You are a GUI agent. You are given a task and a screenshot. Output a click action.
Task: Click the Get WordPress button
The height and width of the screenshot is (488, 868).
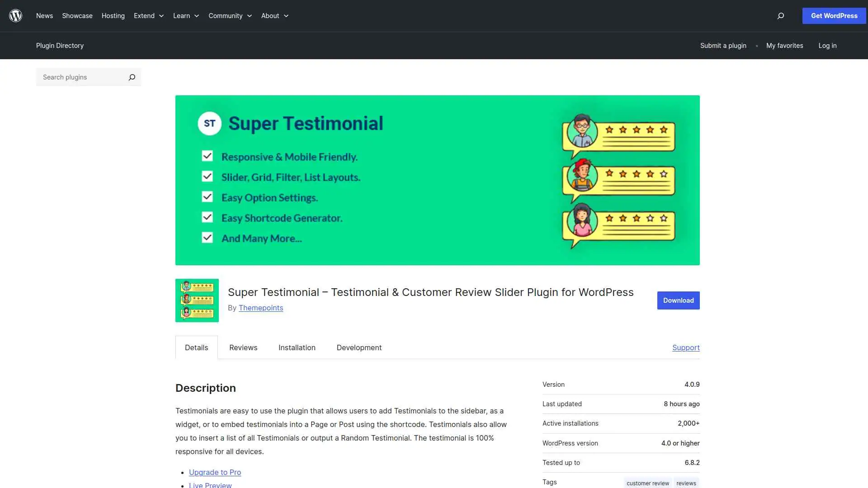tap(834, 16)
